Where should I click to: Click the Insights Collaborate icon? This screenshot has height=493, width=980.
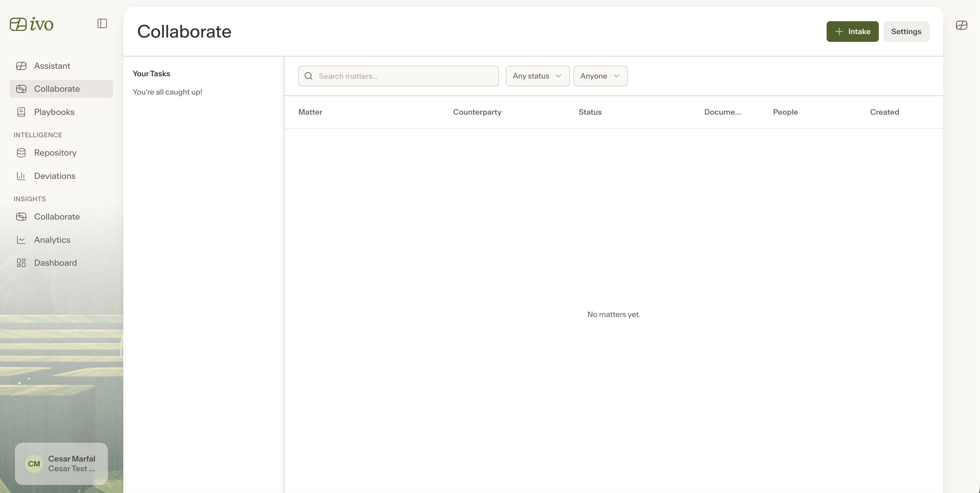click(x=21, y=216)
